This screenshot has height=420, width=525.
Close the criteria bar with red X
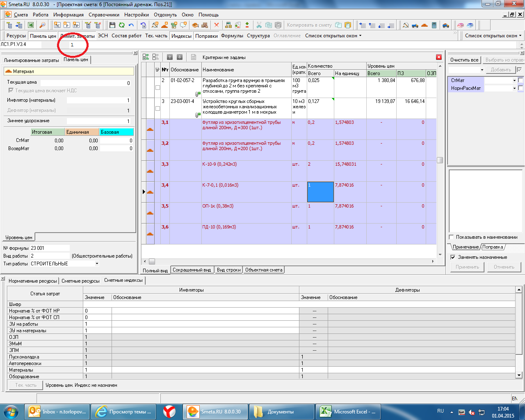pos(439,57)
